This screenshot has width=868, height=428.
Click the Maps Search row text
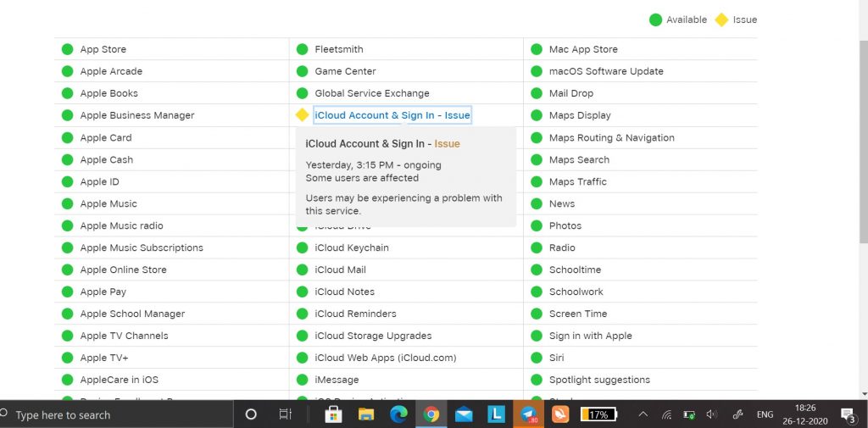point(579,159)
